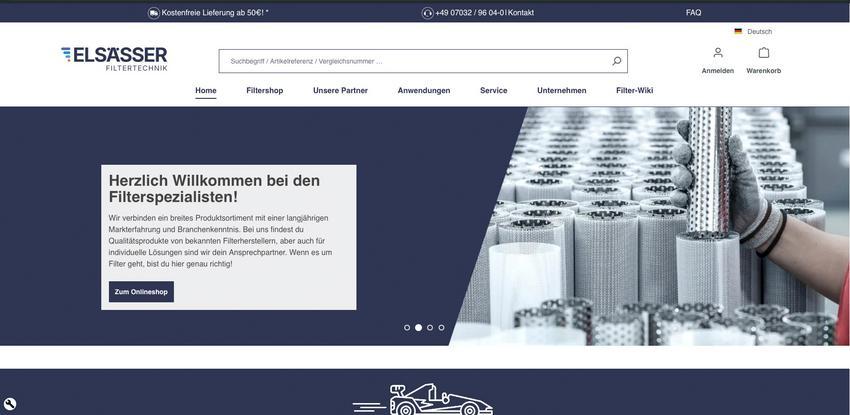Focus the Suchbegriff search input field
The width and height of the screenshot is (850, 415).
415,61
